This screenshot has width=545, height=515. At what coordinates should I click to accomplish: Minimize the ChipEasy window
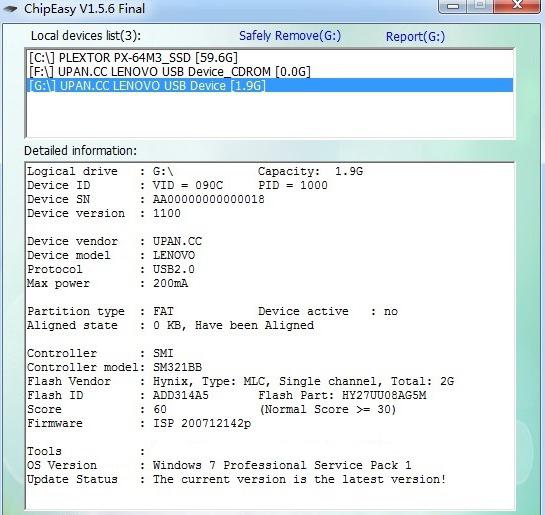453,6
